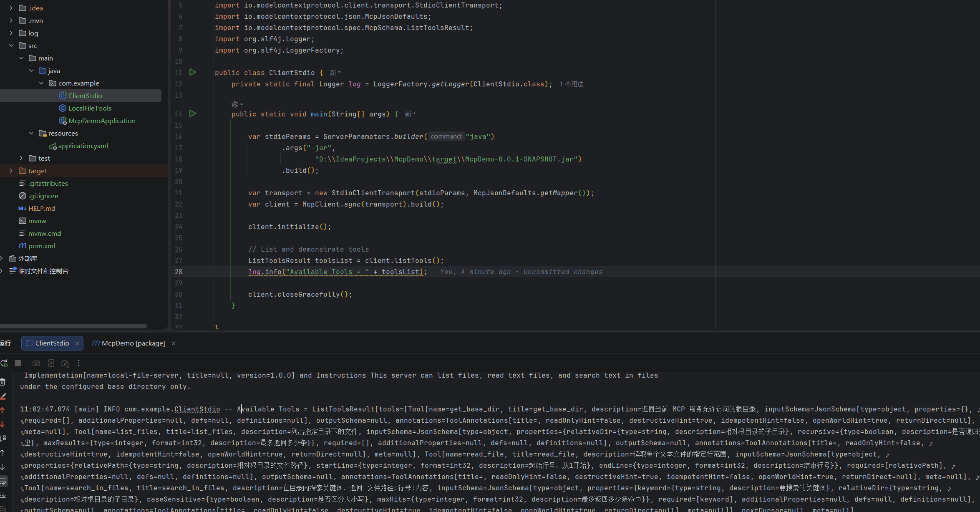Open the AI actions dropdown above main method
Image resolution: width=980 pixels, height=512 pixels.
(x=237, y=104)
